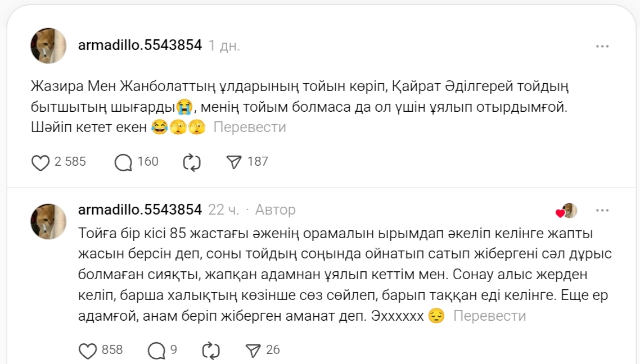
Task: Open the 9 comments on the reply
Action: click(x=156, y=351)
